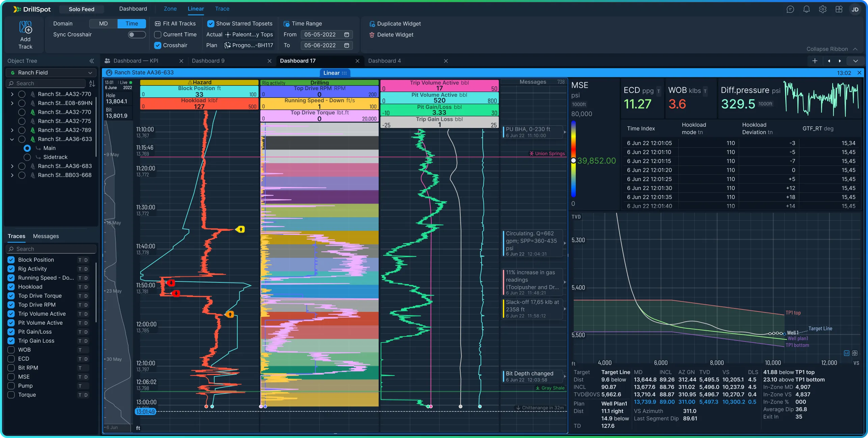
Task: Click the Add Track icon
Action: (25, 28)
